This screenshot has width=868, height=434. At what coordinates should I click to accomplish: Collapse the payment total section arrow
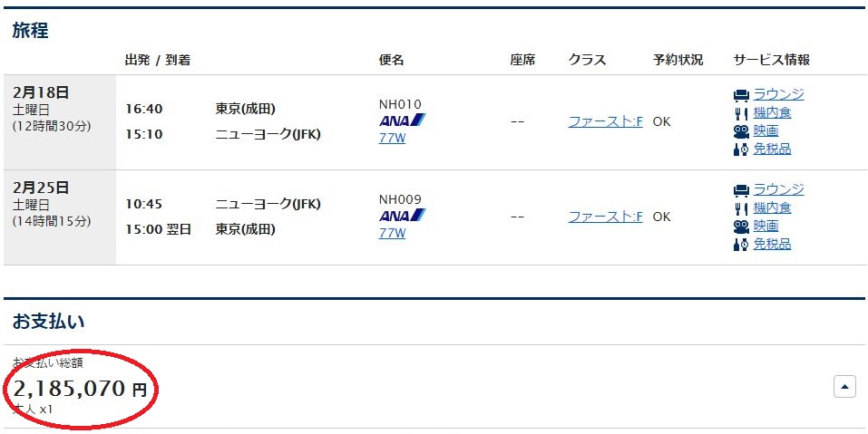(x=844, y=387)
